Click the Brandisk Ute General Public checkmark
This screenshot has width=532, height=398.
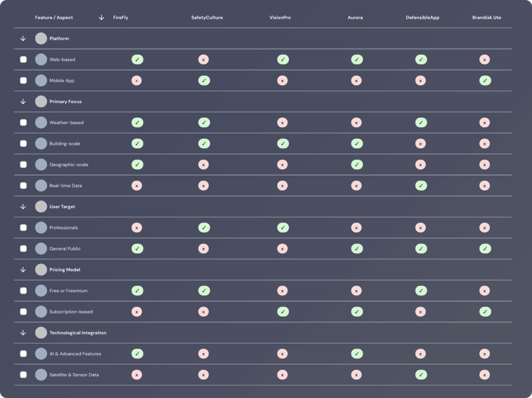tap(485, 249)
